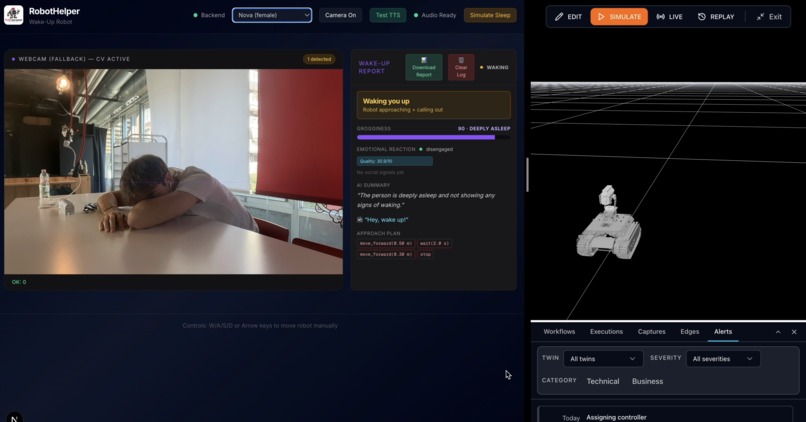Image resolution: width=806 pixels, height=422 pixels.
Task: Exit fullscreen using the Exit button
Action: pyautogui.click(x=769, y=16)
